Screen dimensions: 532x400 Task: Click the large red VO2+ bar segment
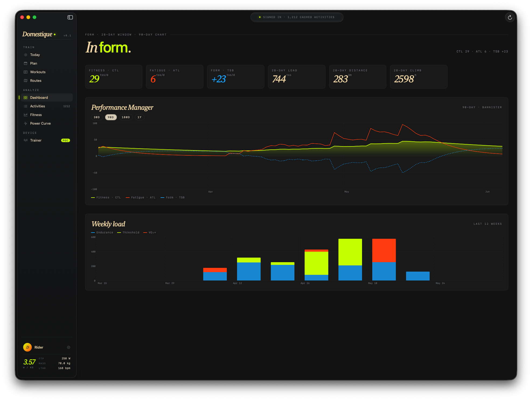coord(384,250)
